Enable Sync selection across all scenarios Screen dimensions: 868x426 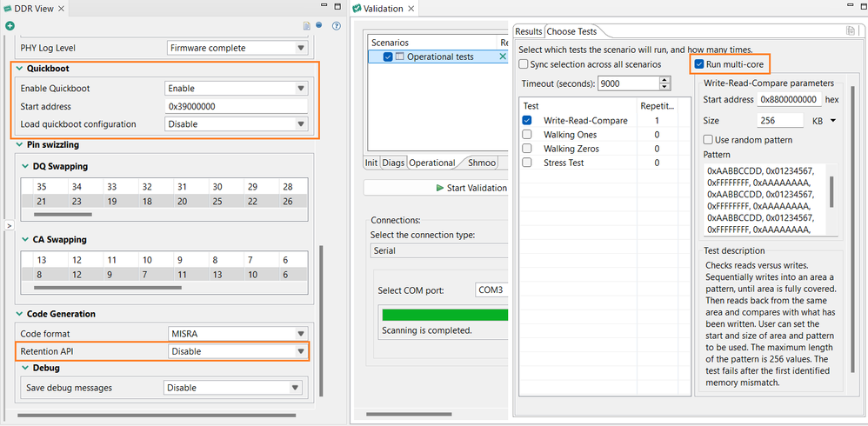[x=523, y=64]
